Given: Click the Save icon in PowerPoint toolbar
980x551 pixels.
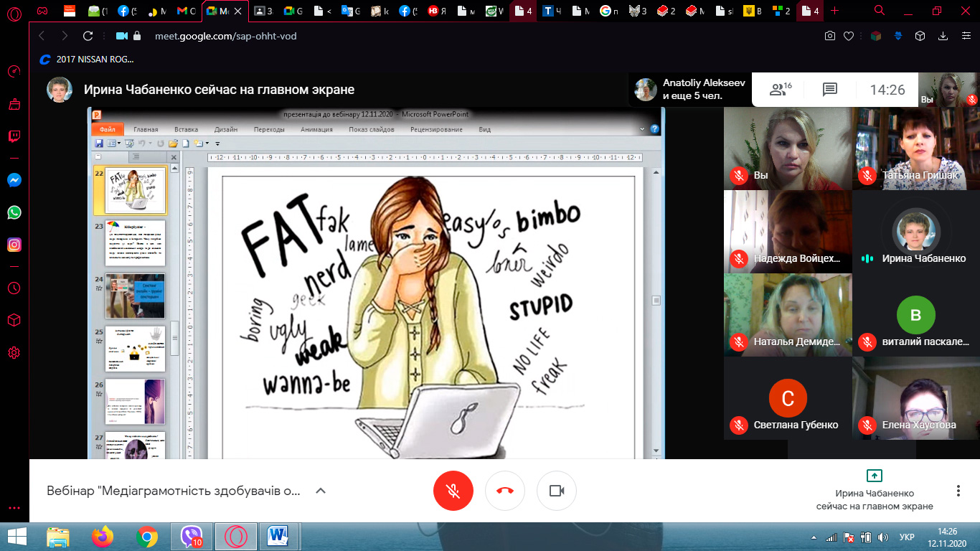Looking at the screenshot, I should coord(99,143).
